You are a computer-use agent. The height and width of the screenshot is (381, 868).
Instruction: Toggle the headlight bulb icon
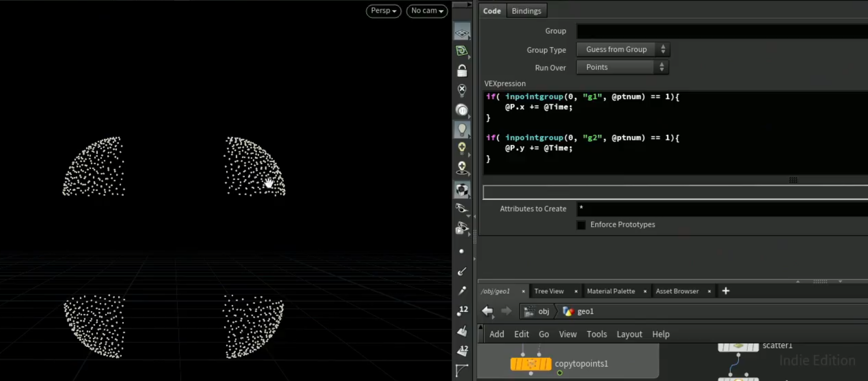pos(462,129)
